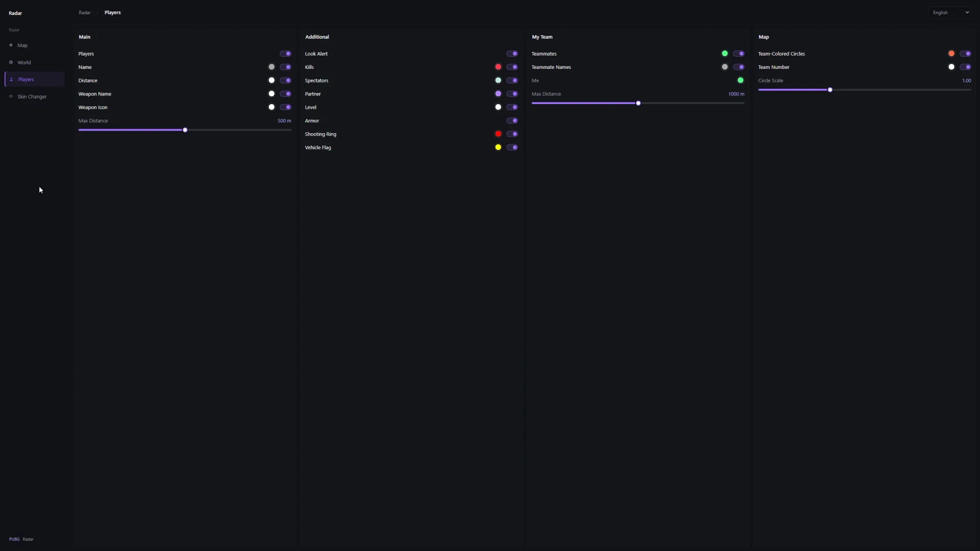Image resolution: width=980 pixels, height=551 pixels.
Task: Open the Map page in sidebar
Action: [x=34, y=45]
